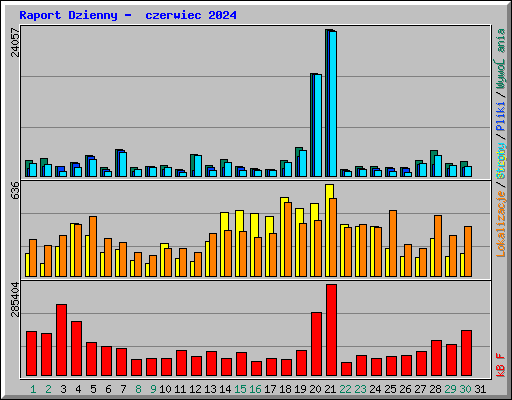512x400 pixels.
Task: Select the red bar for day 4
Action: point(76,349)
